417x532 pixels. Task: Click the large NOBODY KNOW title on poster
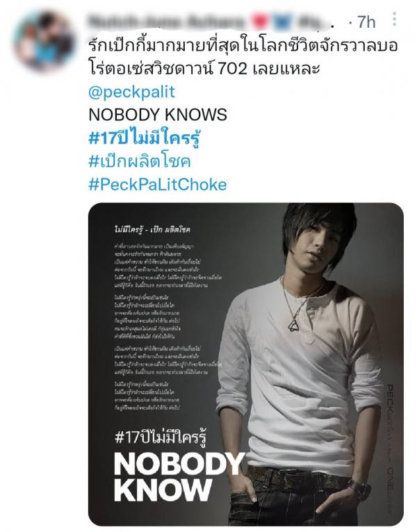[x=179, y=477]
